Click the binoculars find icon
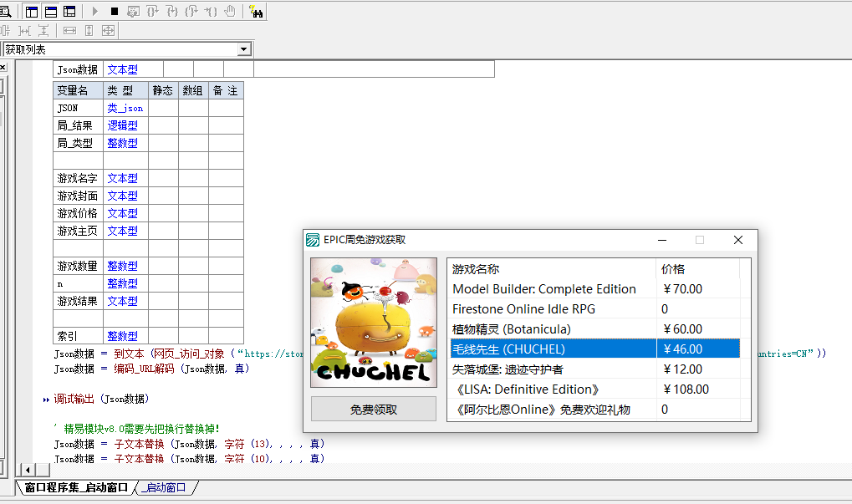Screen dimensions: 852x504 click(256, 12)
